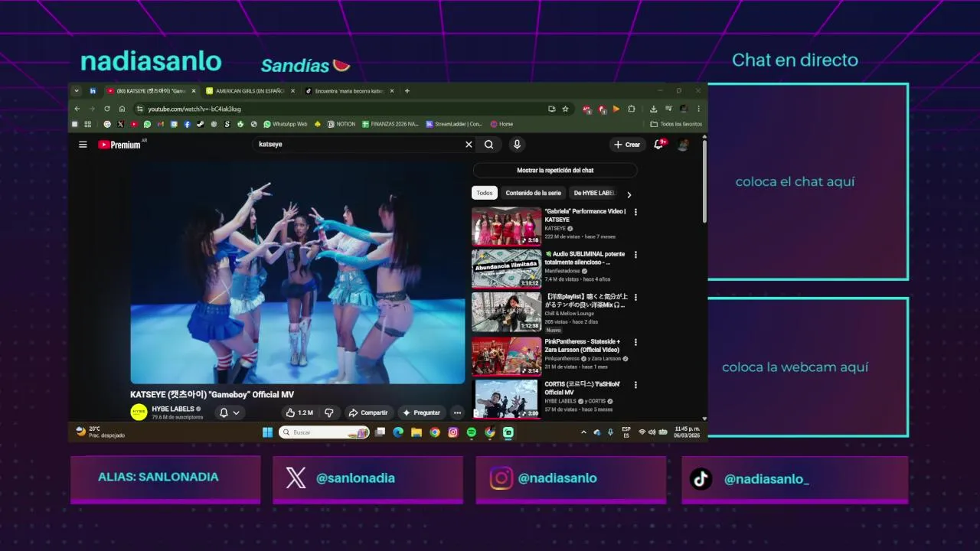This screenshot has height=551, width=980.
Task: Open YouTube notifications bell
Action: tap(658, 145)
